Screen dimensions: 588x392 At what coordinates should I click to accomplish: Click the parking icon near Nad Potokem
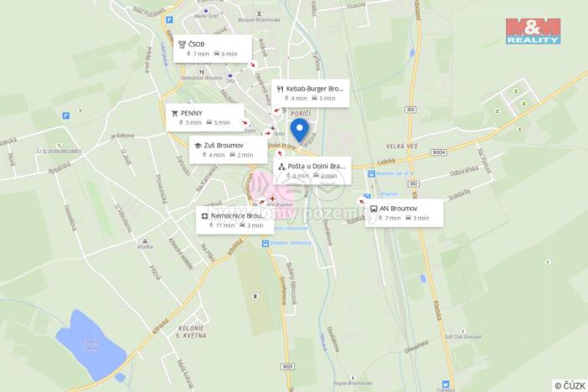(x=169, y=19)
